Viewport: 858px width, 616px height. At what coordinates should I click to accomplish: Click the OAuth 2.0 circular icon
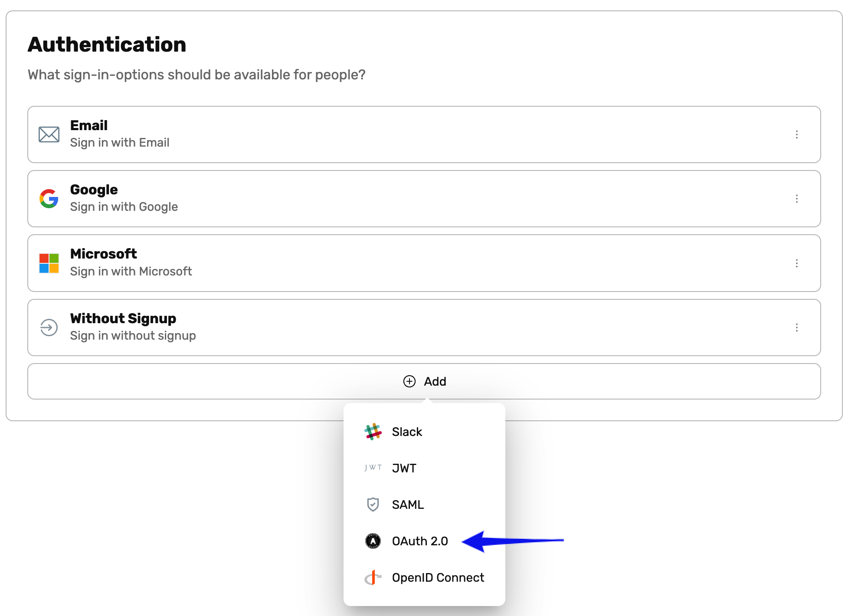tap(373, 541)
